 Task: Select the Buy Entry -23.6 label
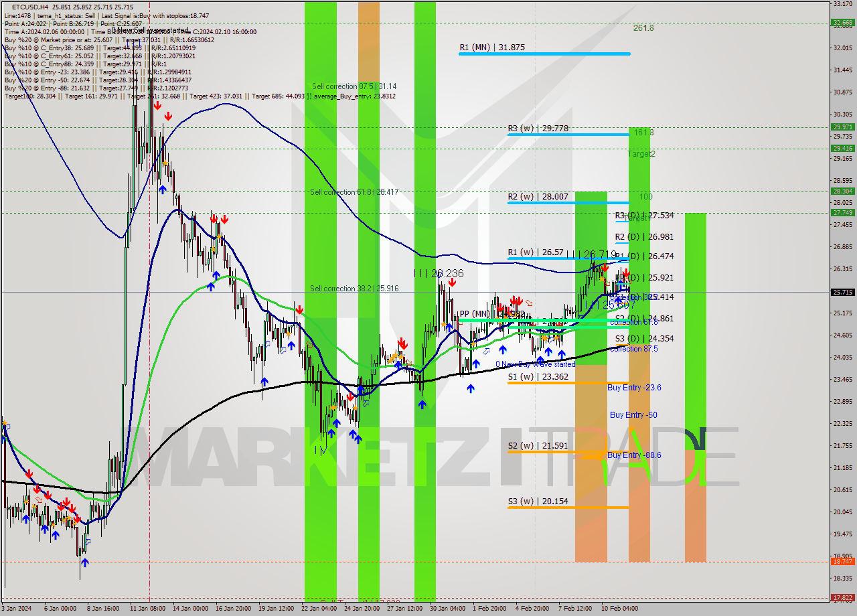click(x=634, y=388)
